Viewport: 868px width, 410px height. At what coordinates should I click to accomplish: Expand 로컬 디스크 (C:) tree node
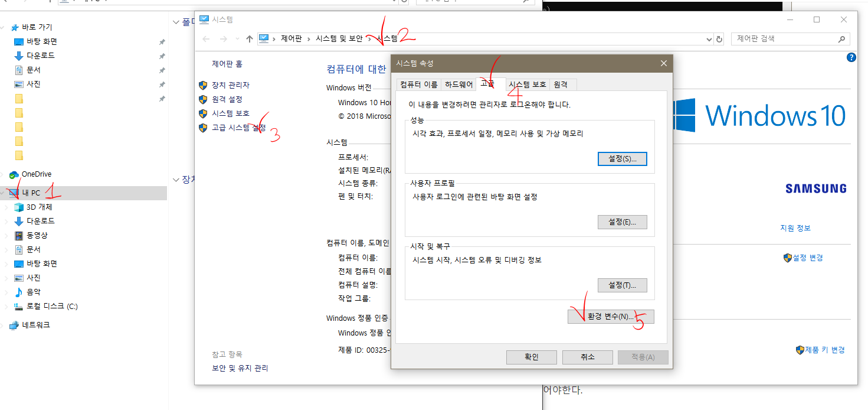click(x=7, y=306)
